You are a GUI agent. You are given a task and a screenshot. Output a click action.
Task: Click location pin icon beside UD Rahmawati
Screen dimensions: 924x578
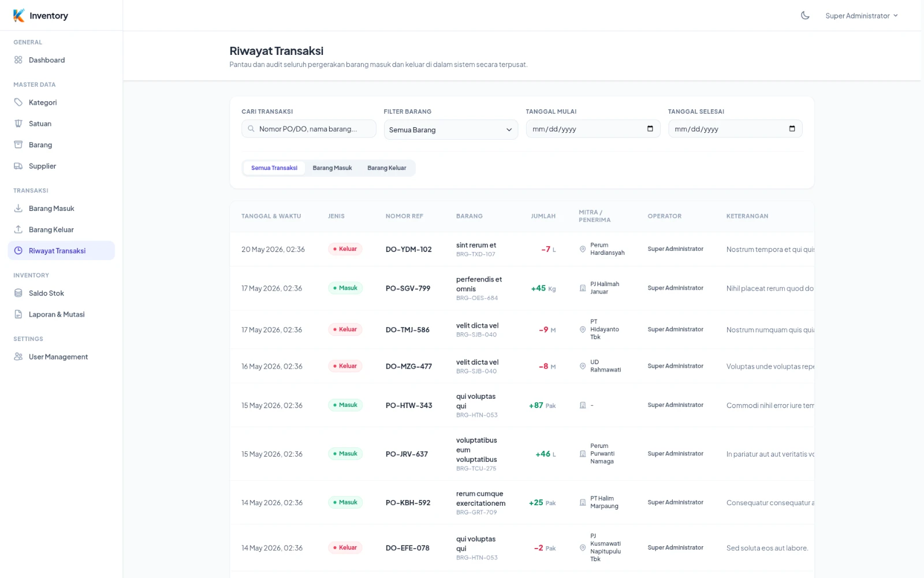coord(583,366)
